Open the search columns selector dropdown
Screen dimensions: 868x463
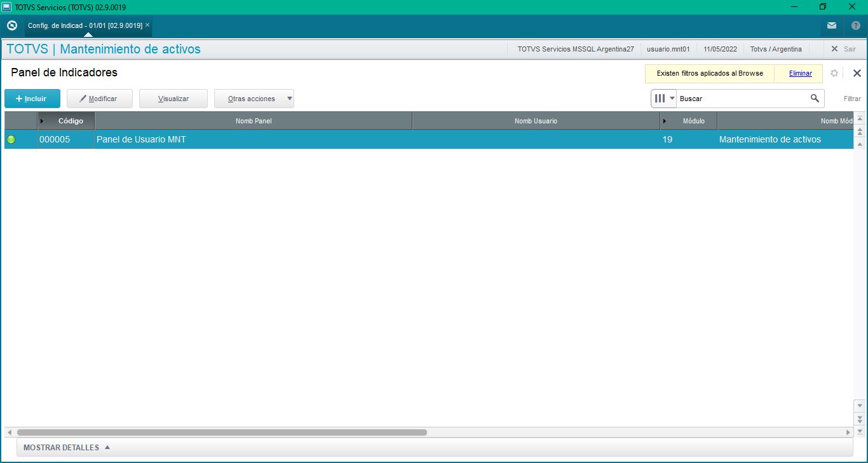(x=664, y=99)
